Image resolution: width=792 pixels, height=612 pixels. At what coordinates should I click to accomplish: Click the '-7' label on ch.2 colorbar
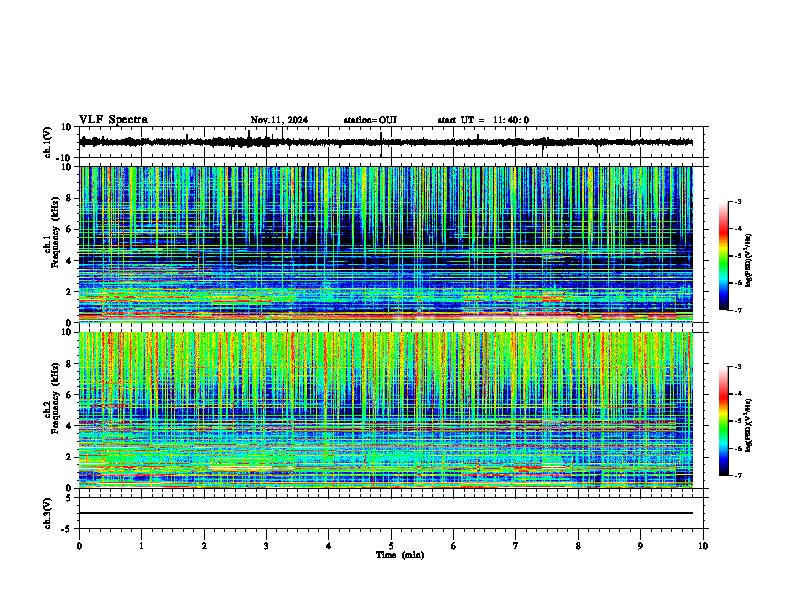[737, 475]
